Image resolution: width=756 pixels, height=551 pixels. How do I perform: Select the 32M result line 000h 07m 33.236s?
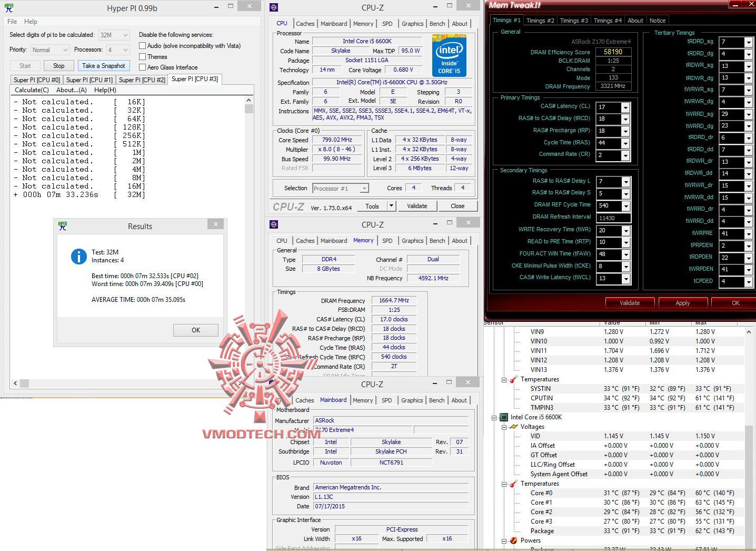point(79,195)
